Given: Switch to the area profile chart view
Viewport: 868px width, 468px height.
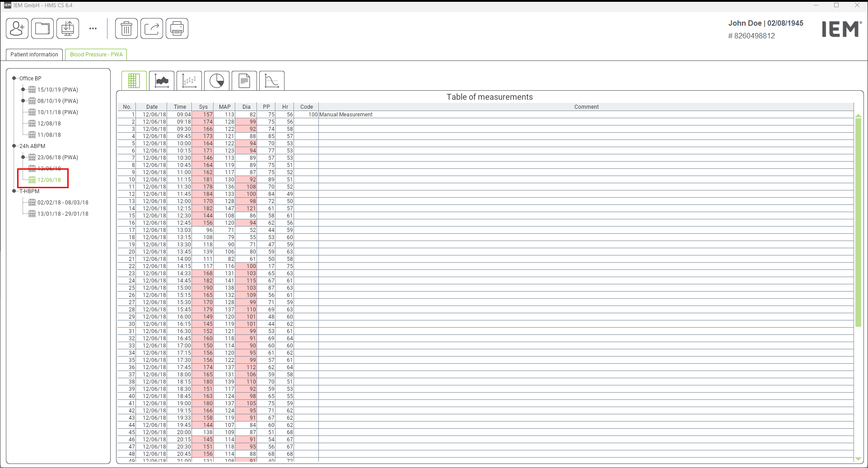Looking at the screenshot, I should (x=162, y=81).
